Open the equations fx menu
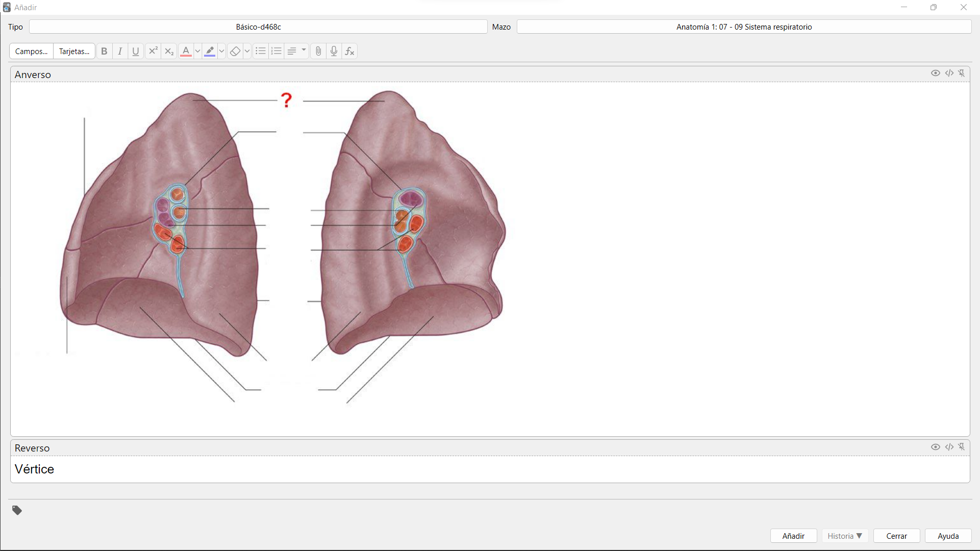 (x=350, y=51)
